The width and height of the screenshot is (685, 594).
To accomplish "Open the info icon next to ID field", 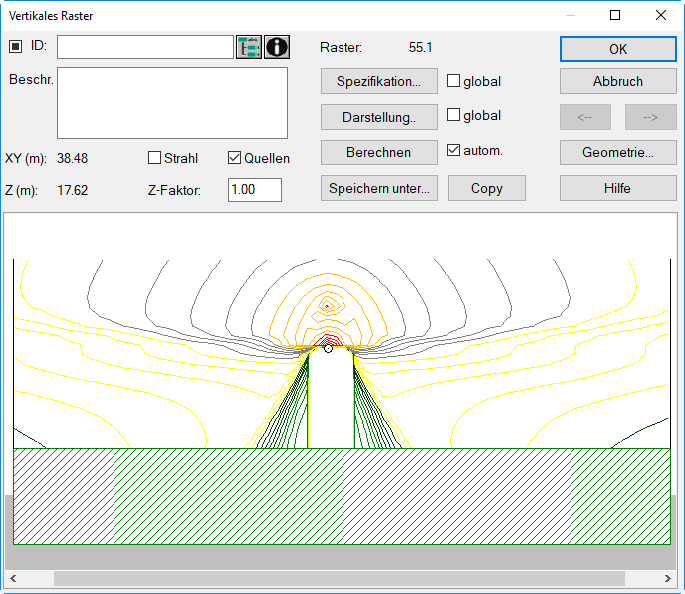I will click(277, 47).
